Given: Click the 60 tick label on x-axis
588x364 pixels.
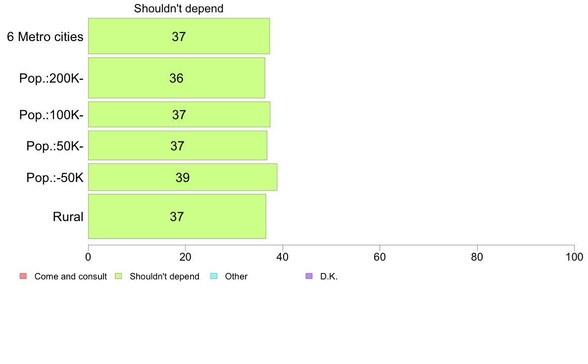Looking at the screenshot, I should point(380,257).
